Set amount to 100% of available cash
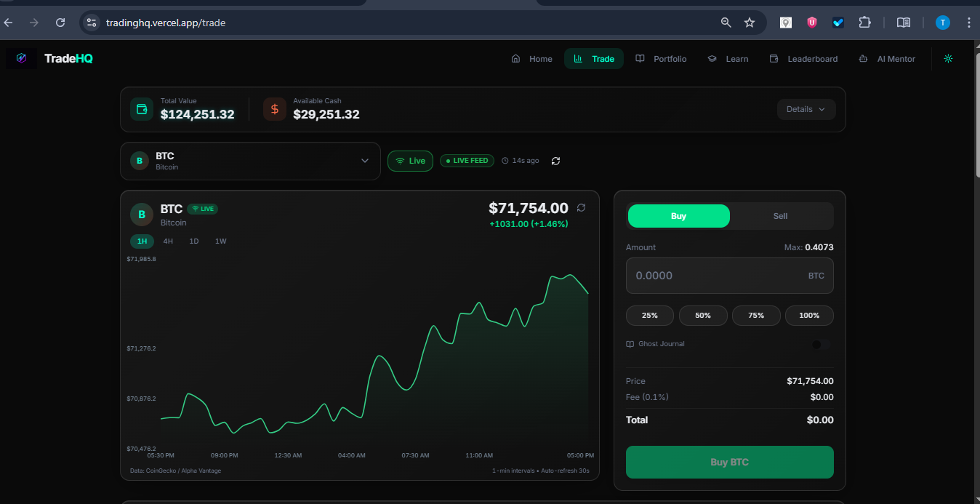 [809, 315]
